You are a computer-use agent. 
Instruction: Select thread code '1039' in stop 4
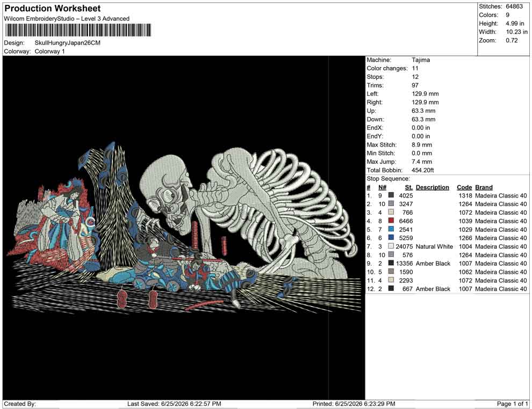pos(465,221)
